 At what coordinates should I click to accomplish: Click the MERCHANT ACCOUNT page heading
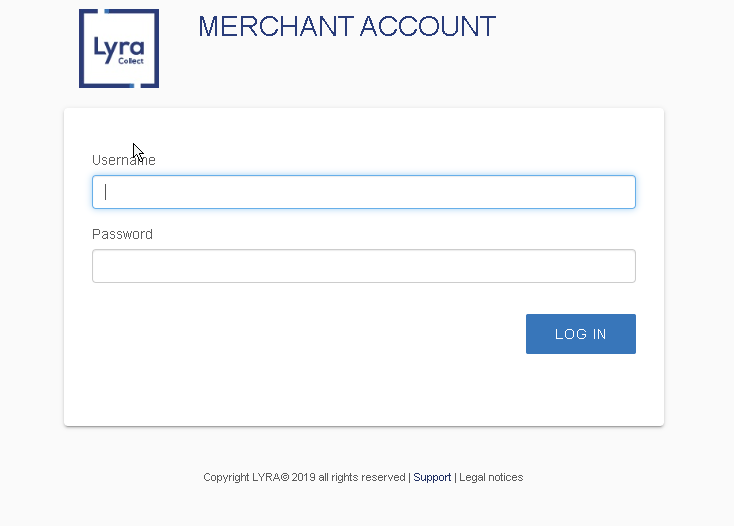point(347,26)
